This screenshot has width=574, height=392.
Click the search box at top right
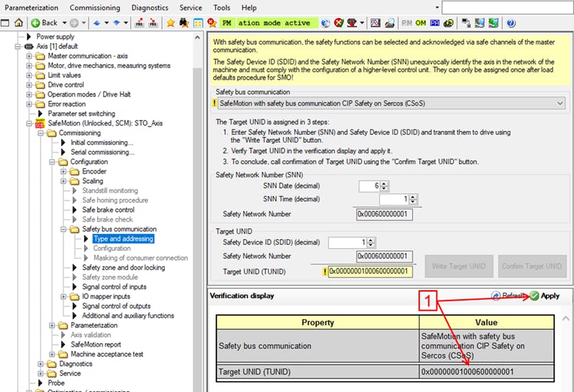click(508, 8)
